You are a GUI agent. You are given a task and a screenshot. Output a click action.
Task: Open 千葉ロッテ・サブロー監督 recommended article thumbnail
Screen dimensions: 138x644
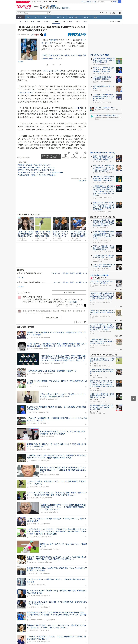[x=28, y=471]
